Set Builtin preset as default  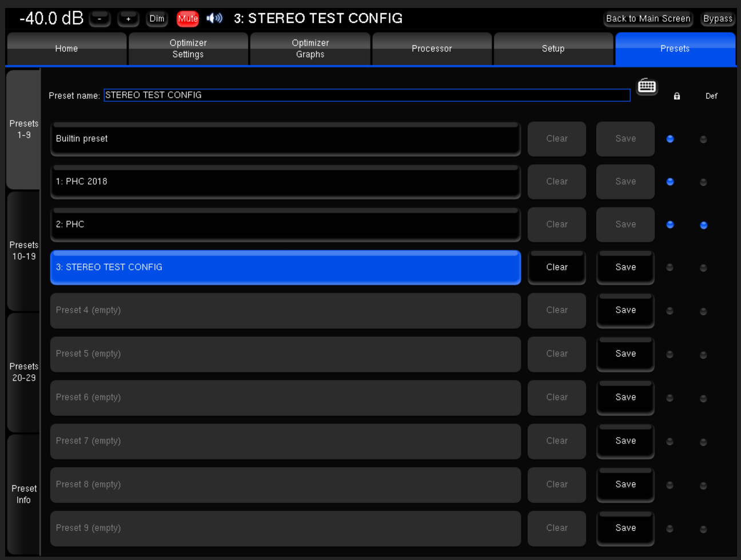(x=704, y=139)
